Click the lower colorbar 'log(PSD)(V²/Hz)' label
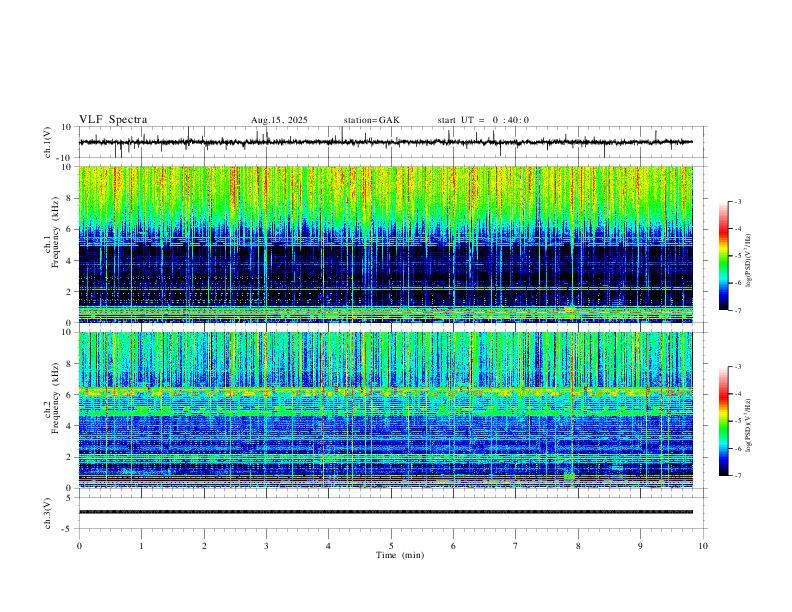The width and height of the screenshot is (792, 612). tap(749, 425)
